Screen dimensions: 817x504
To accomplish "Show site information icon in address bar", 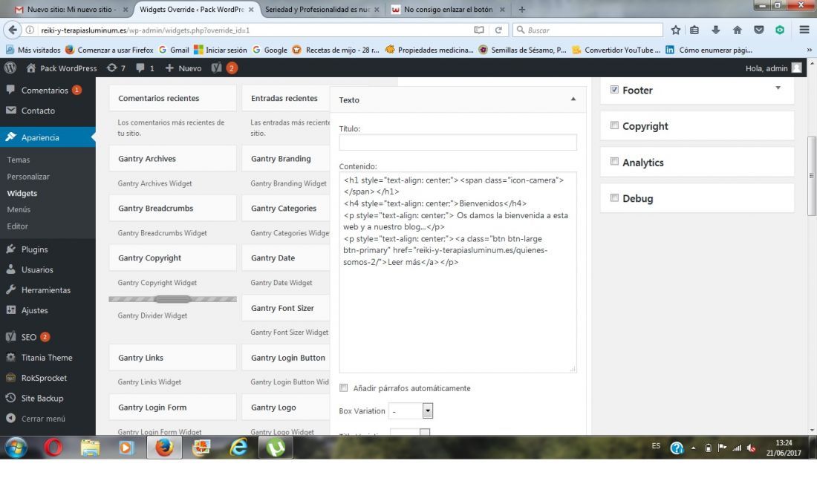I will tap(30, 30).
